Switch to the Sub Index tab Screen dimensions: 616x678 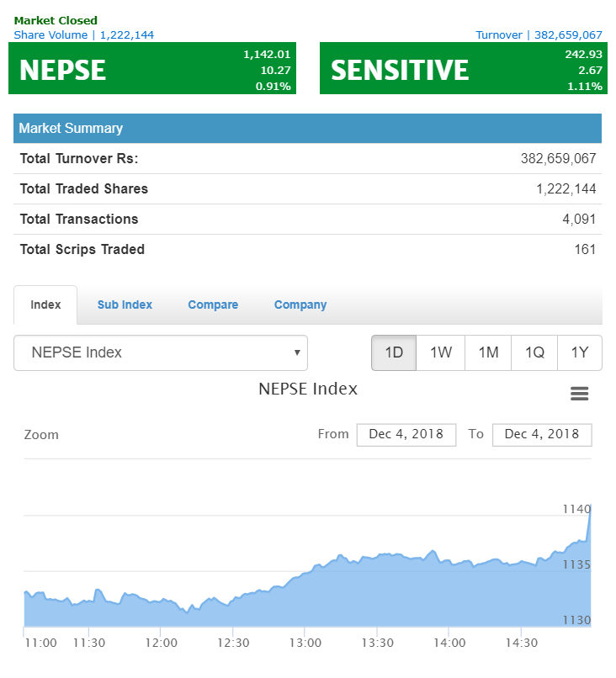pos(125,305)
